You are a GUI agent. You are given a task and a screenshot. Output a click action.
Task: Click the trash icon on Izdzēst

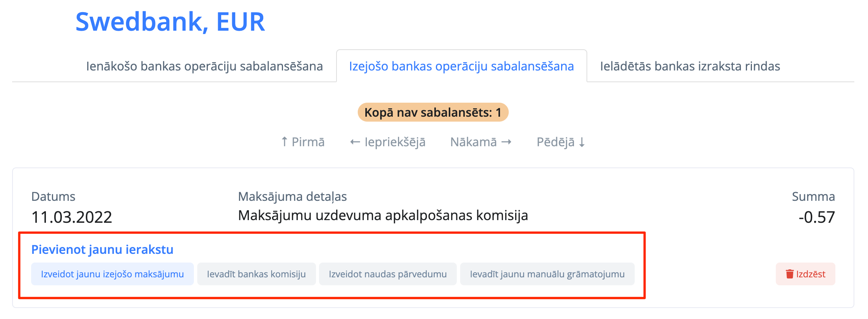[789, 274]
